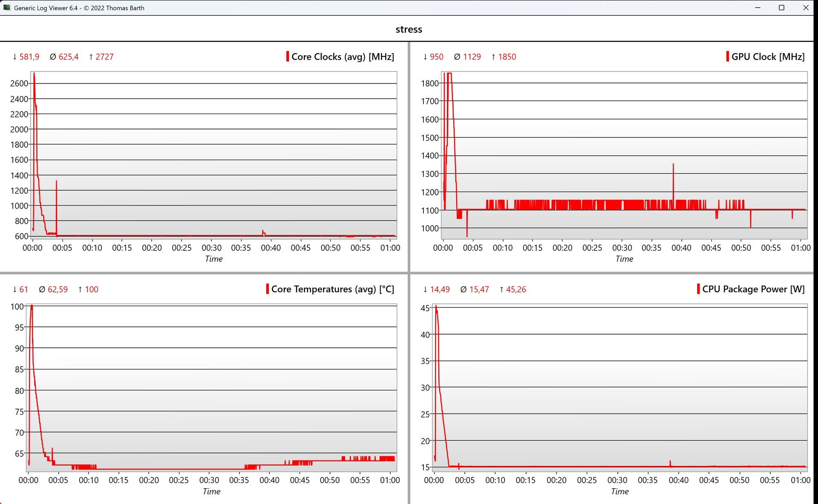
Task: Click GPU Clock average value 1129
Action: (x=472, y=57)
